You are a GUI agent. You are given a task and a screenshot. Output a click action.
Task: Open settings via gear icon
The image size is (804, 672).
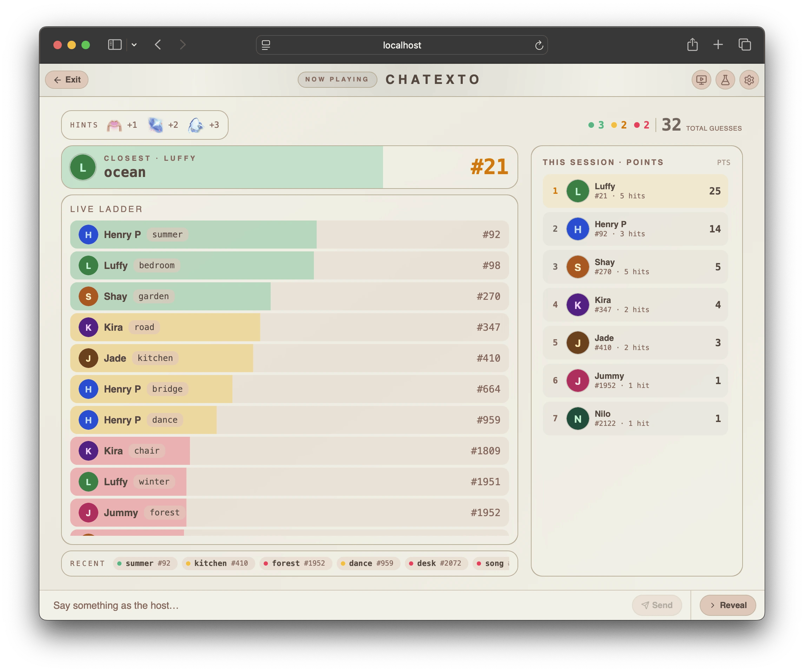pyautogui.click(x=749, y=80)
